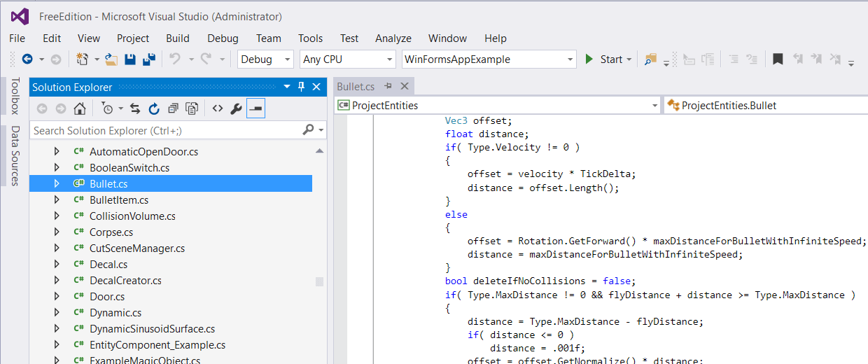
Task: Open the Build menu
Action: tap(178, 38)
